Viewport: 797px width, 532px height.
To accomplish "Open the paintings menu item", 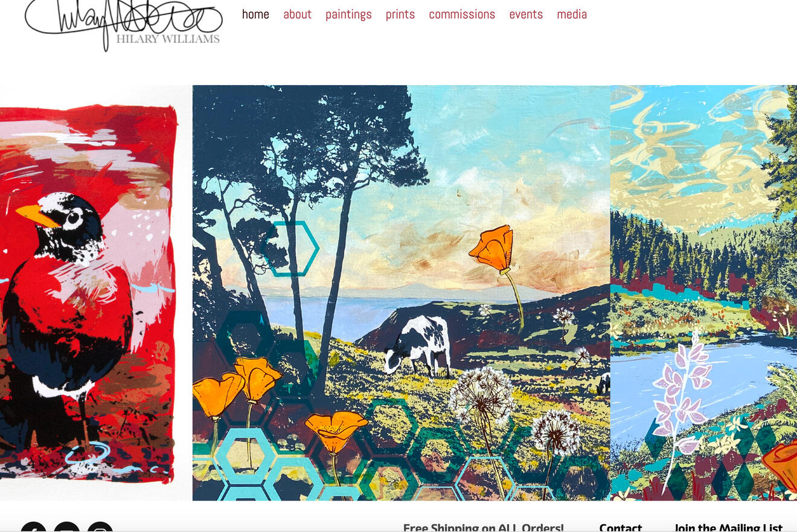I will (x=348, y=14).
